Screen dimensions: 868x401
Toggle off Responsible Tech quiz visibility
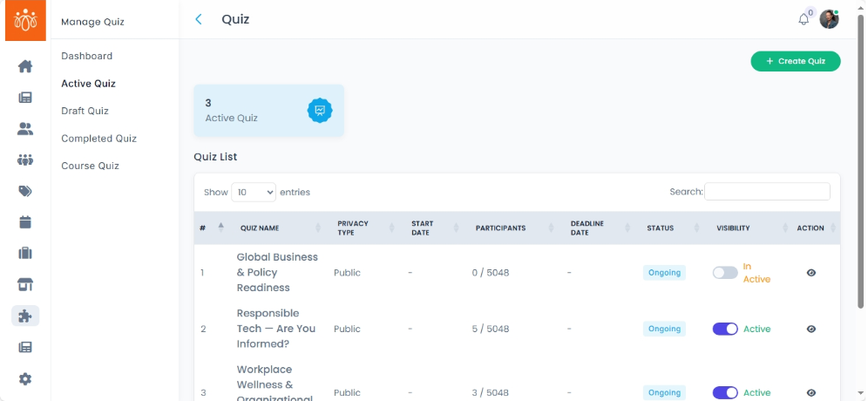coord(725,329)
